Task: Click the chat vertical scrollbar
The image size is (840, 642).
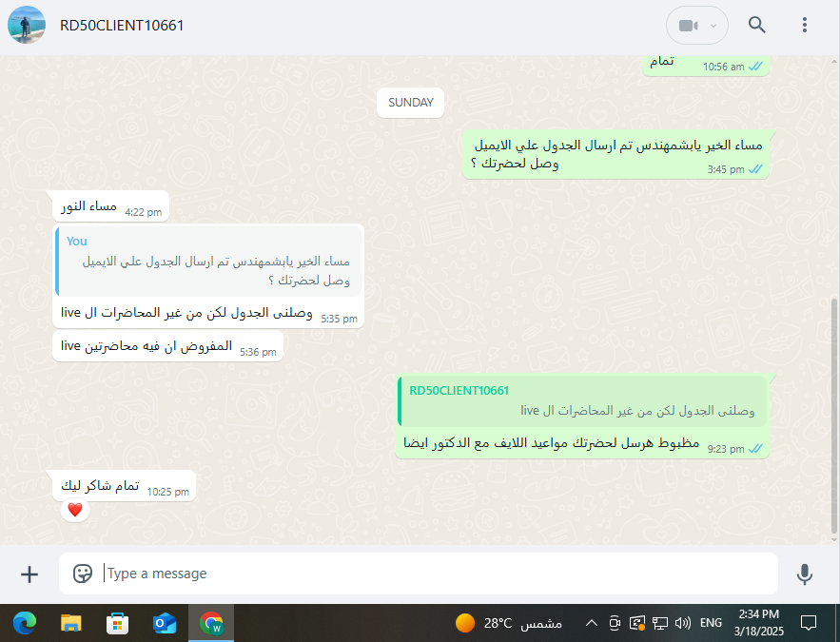Action: coord(834,416)
